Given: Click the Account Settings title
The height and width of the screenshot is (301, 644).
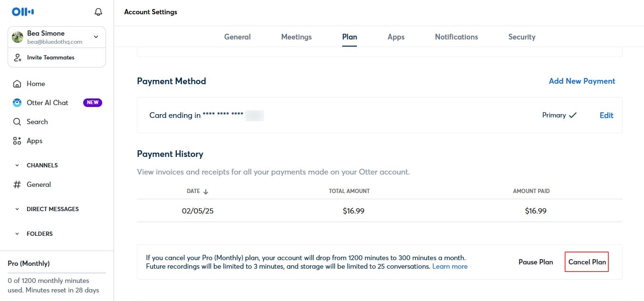Looking at the screenshot, I should tap(151, 12).
